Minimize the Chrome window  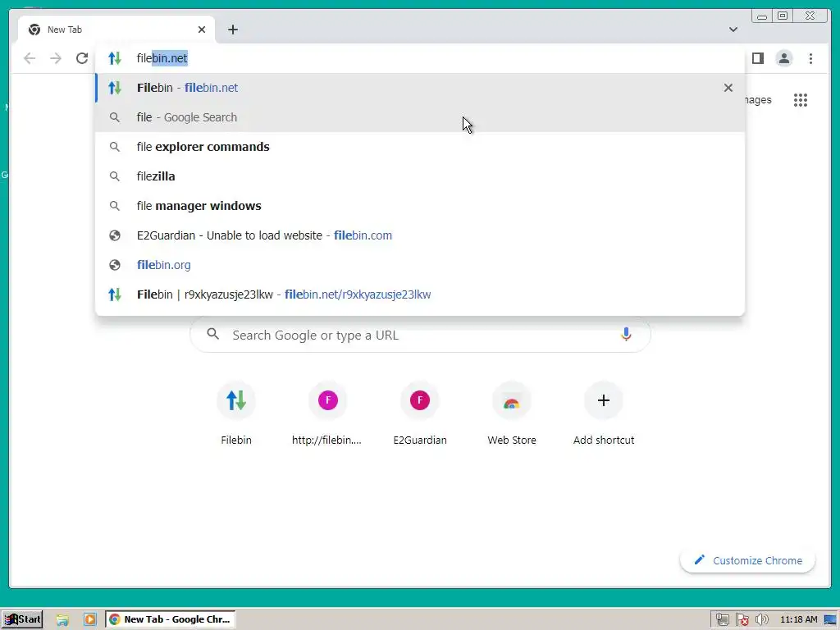tap(762, 16)
